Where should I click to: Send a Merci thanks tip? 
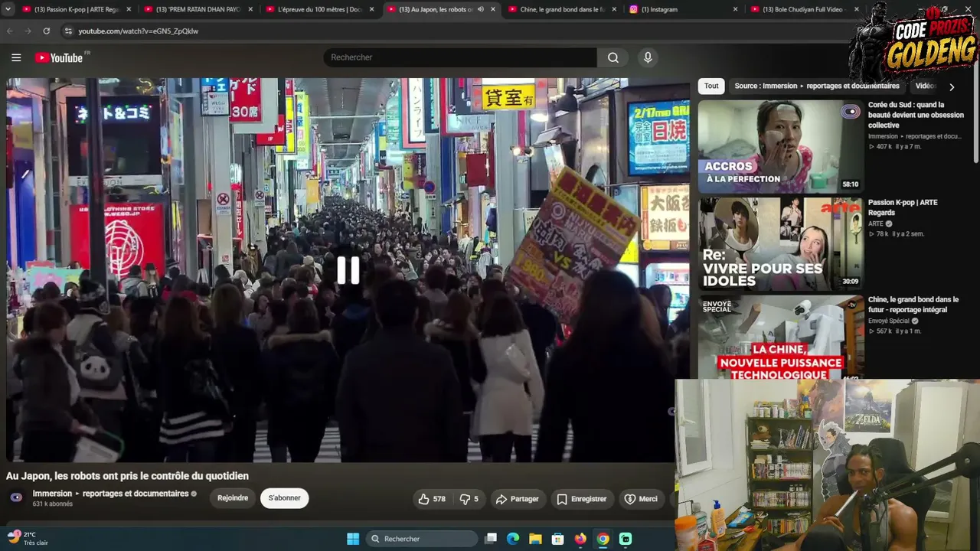click(x=642, y=499)
